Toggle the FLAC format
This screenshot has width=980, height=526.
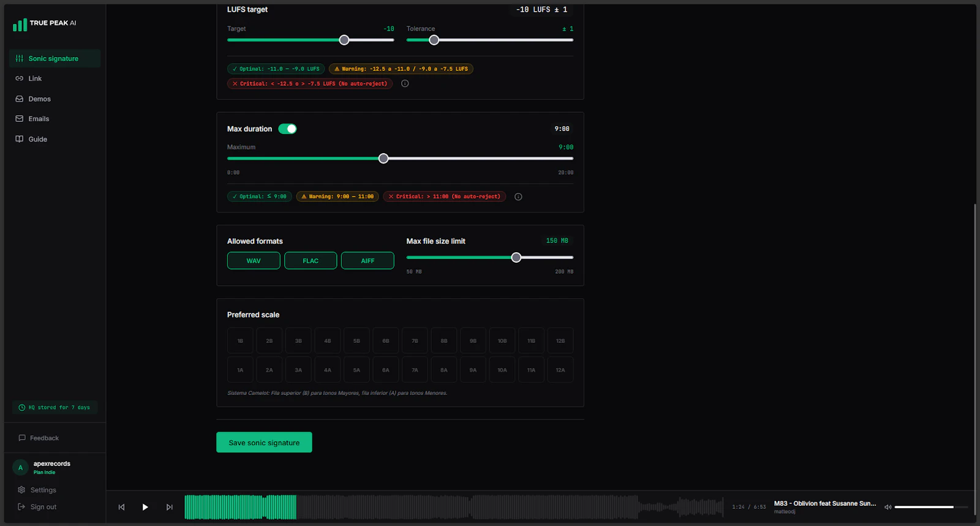click(x=311, y=261)
